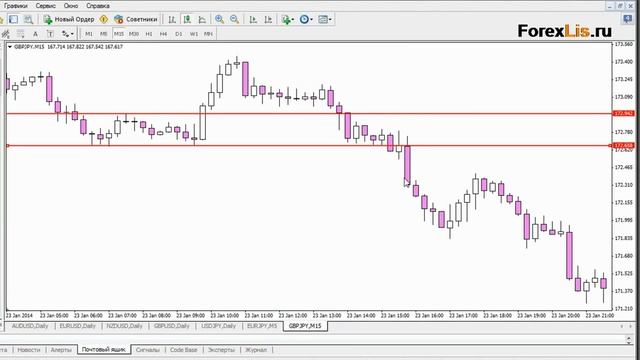Click the periods clock icon
Screen dimensions: 640x360
coord(304,19)
